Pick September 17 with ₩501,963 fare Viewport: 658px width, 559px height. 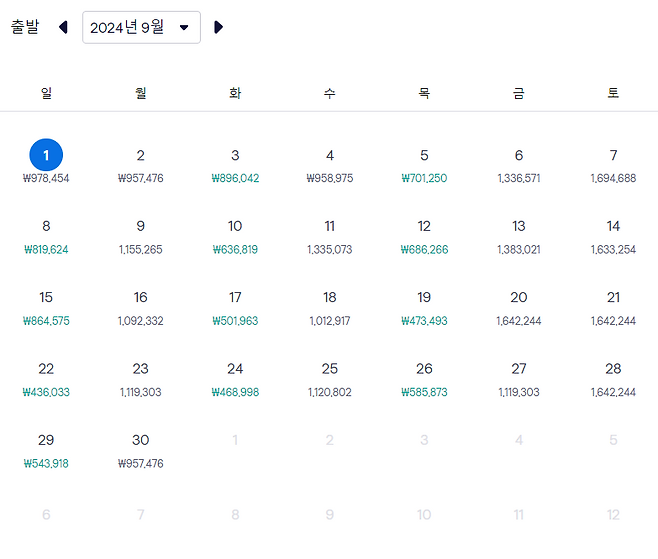point(235,308)
